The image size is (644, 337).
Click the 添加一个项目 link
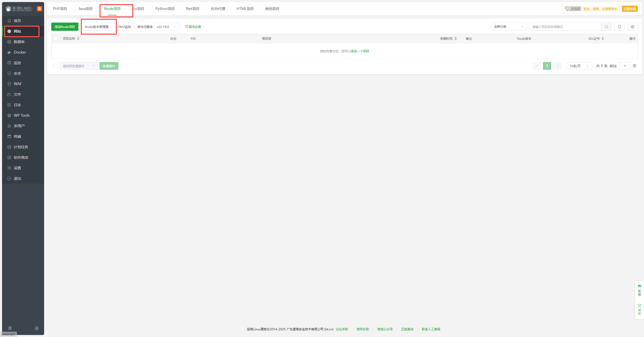[360, 51]
